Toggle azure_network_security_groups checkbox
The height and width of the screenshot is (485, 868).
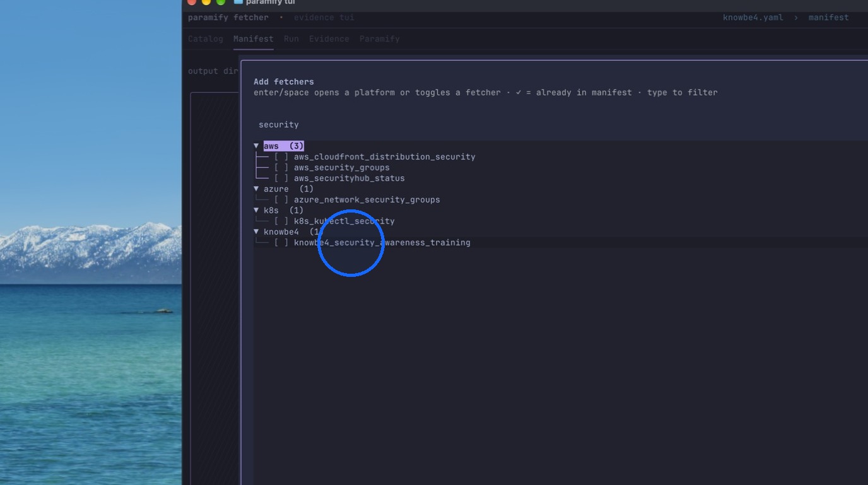[281, 200]
